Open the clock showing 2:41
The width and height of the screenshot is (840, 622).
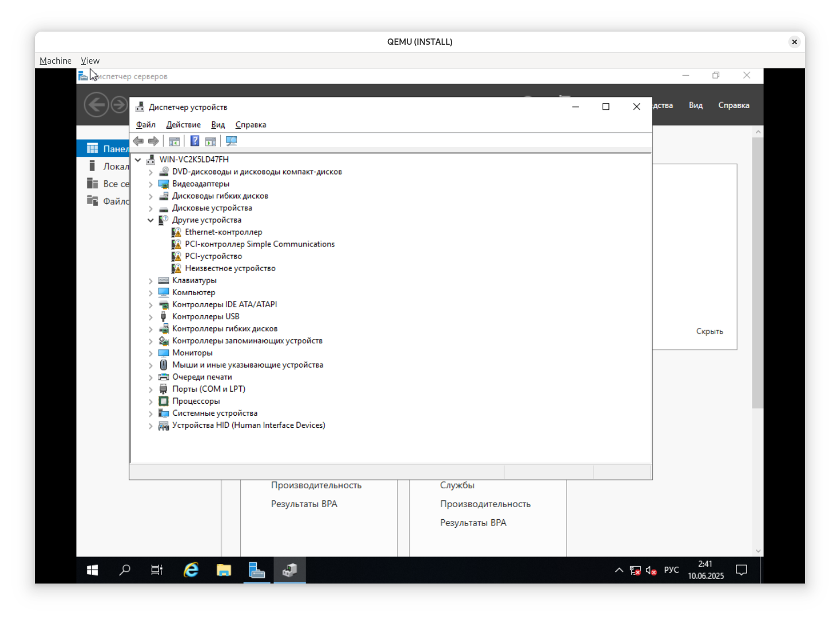click(706, 570)
